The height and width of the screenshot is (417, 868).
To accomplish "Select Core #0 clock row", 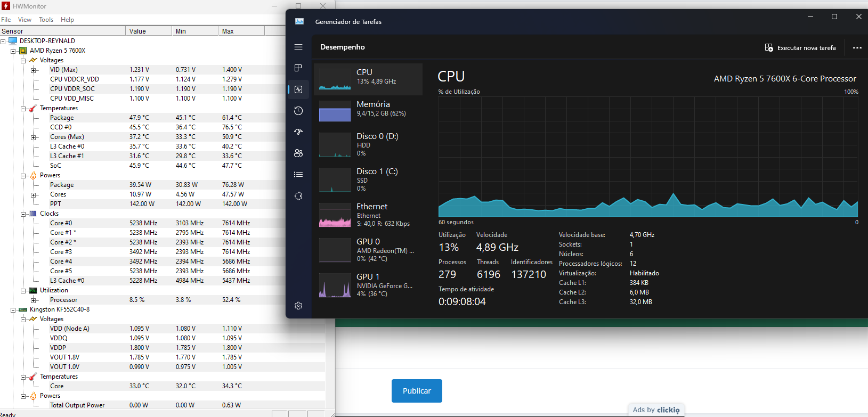I will pos(163,223).
